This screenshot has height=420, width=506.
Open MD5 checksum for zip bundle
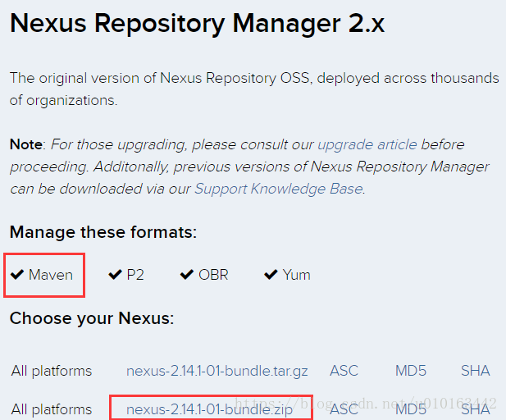411,409
